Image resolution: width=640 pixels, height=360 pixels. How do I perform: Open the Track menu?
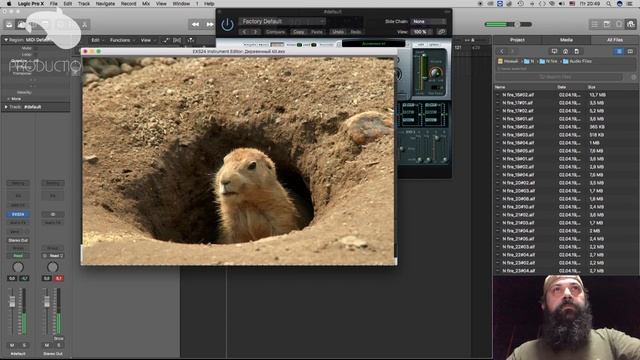[84, 4]
